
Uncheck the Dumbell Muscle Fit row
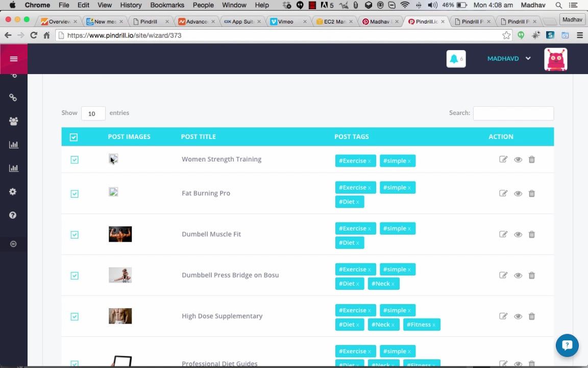[x=74, y=235]
